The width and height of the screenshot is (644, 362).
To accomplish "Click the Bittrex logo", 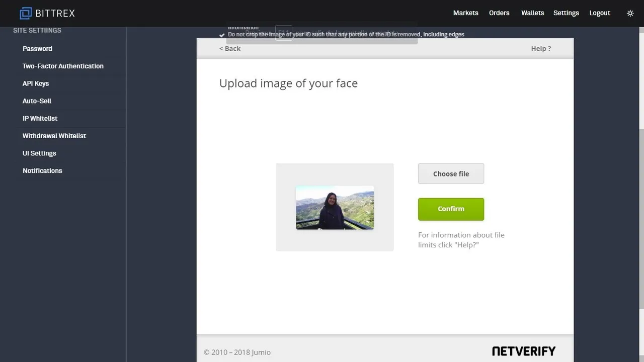I will point(47,13).
